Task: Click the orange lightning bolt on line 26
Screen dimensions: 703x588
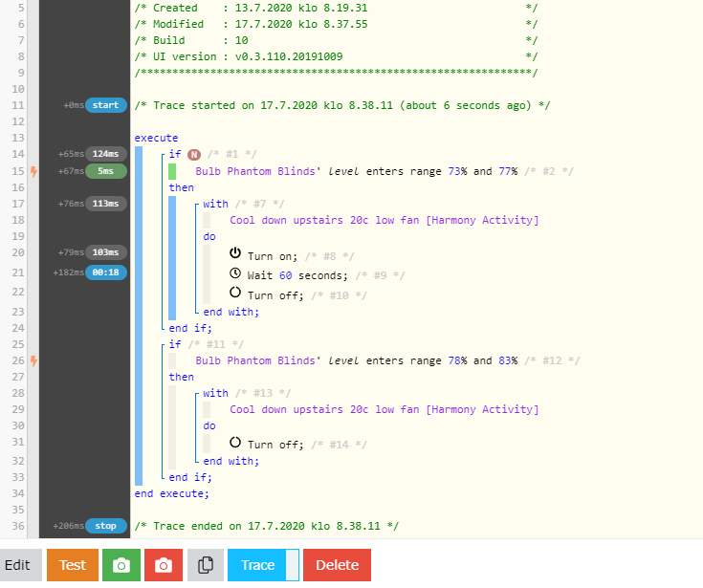Action: coord(33,360)
